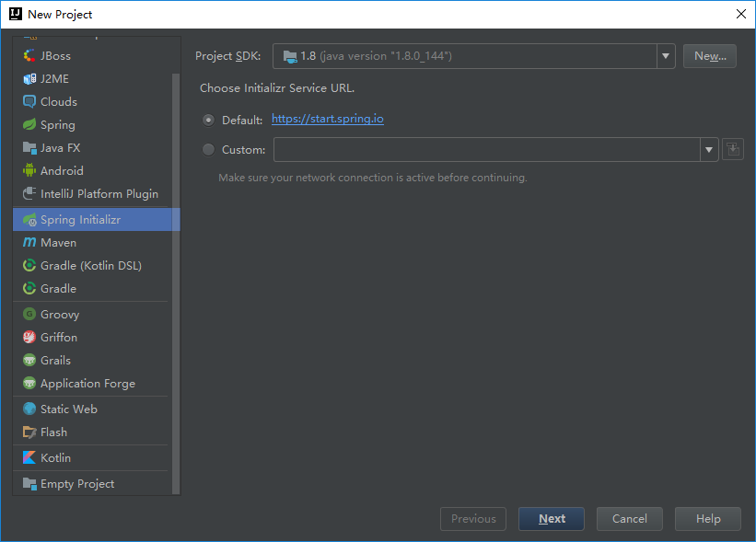Click the 'Make sure your network connection' note
Image resolution: width=756 pixels, height=542 pixels.
(373, 178)
